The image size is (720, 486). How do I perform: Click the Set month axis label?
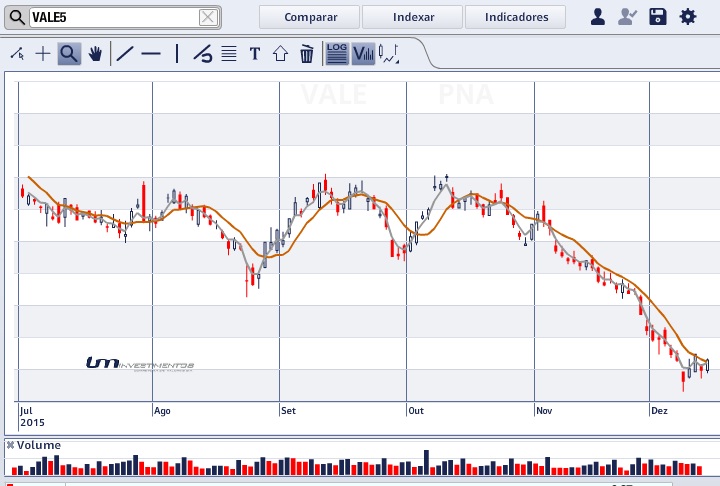pos(288,411)
